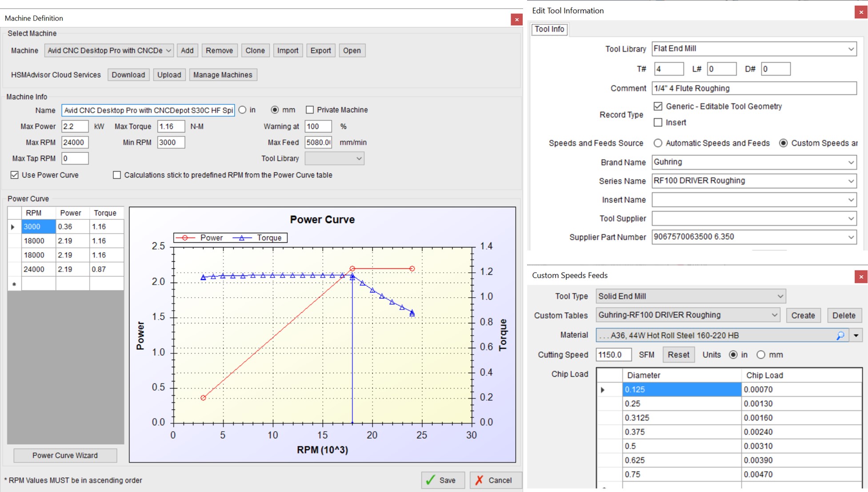Click the Manage Machines button
This screenshot has width=868, height=492.
223,75
